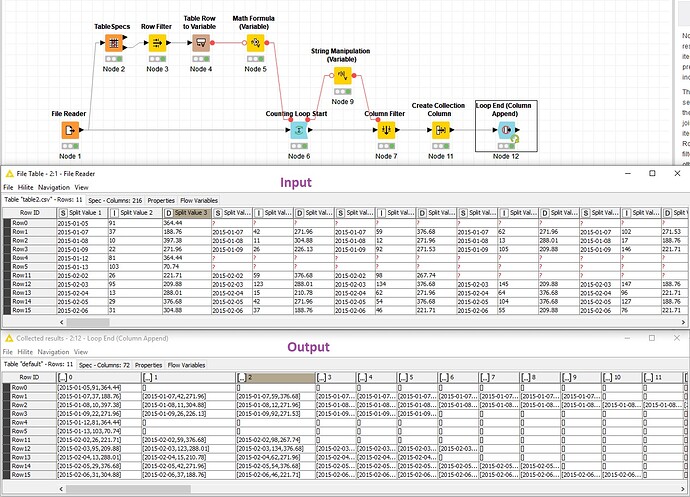Click the warning icon in File Table title bar
This screenshot has width=690, height=497.
(x=10, y=173)
